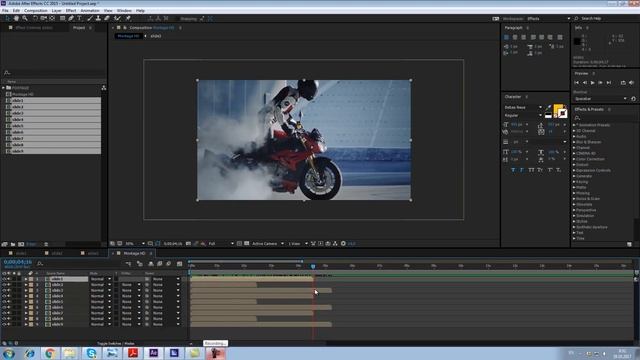Click right align text in Paragraph panel
This screenshot has width=640, height=360.
coord(523,37)
